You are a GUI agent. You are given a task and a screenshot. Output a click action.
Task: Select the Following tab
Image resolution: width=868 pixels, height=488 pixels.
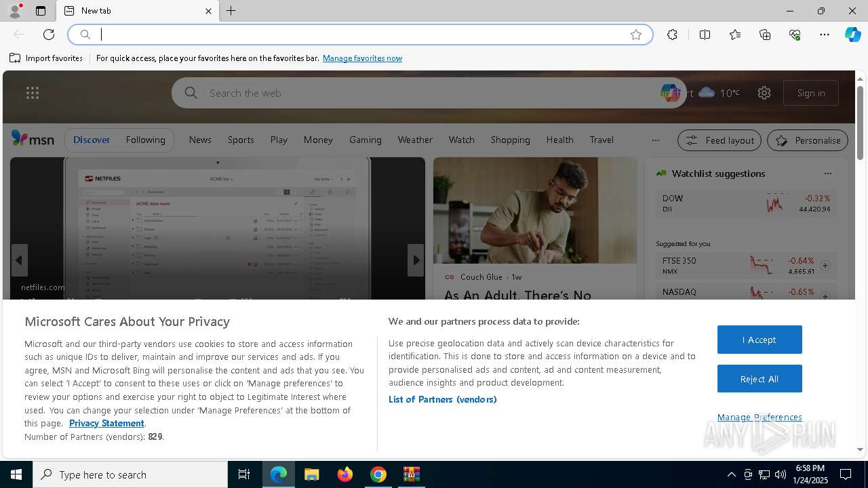click(x=146, y=140)
